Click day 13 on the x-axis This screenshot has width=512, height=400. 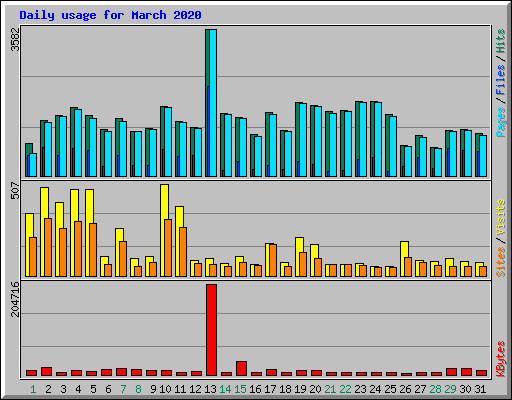pos(210,389)
